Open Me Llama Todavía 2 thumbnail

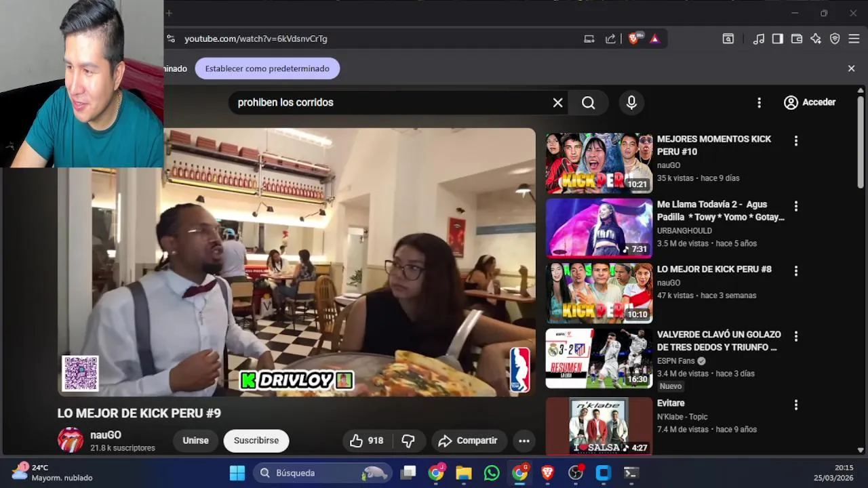[599, 228]
